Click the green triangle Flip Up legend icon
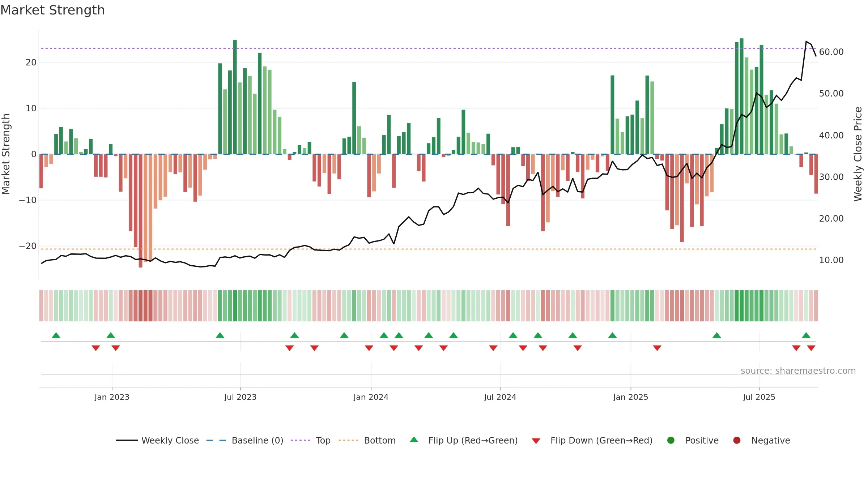 coord(414,440)
